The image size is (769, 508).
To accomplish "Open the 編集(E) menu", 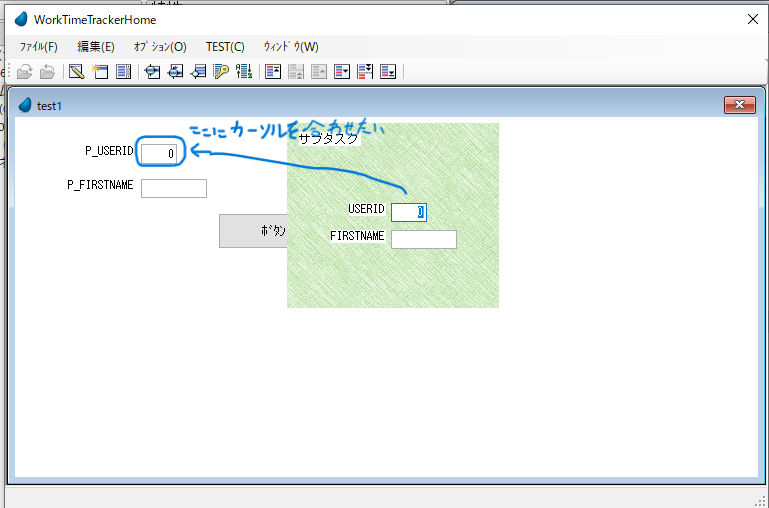I will (96, 47).
